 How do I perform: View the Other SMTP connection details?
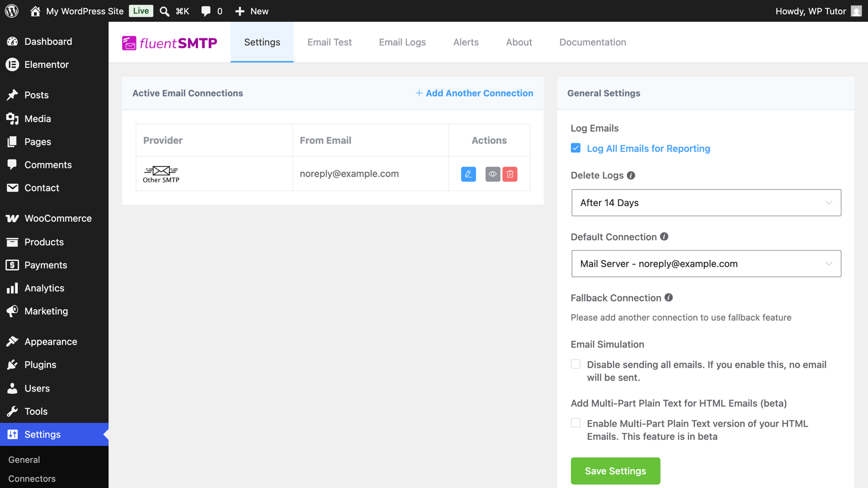click(493, 174)
